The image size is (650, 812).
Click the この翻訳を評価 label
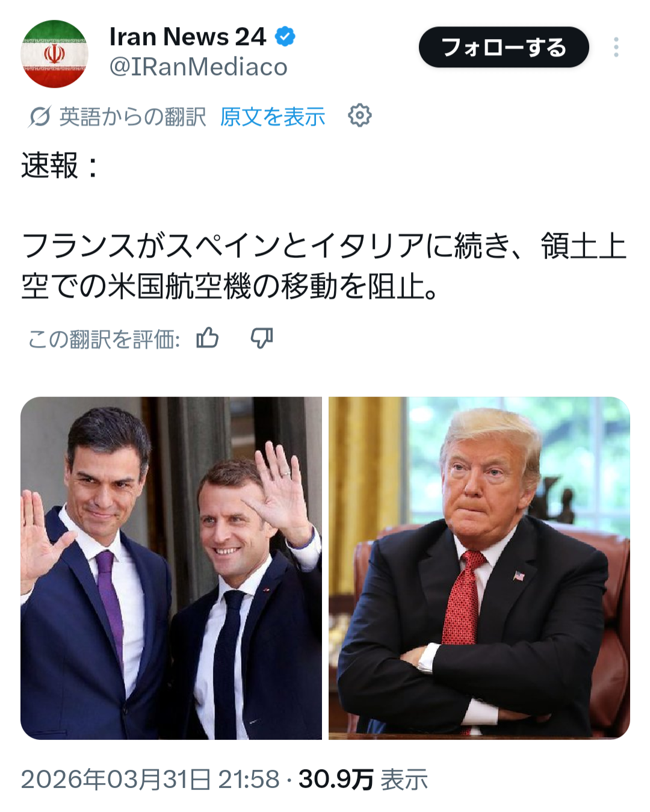click(x=104, y=339)
